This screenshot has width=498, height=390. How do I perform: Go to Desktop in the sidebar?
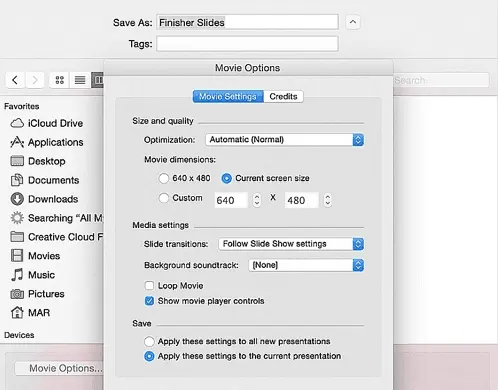(x=38, y=161)
